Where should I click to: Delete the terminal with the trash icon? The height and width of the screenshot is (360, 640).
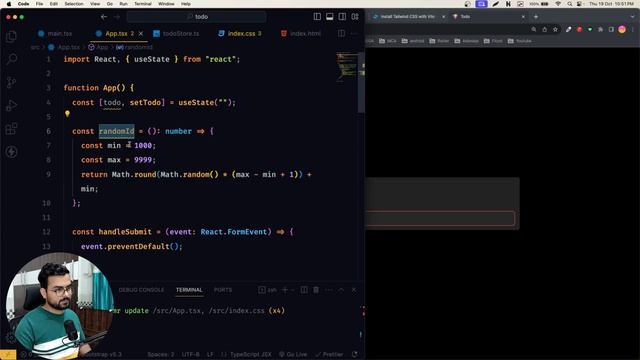click(316, 290)
